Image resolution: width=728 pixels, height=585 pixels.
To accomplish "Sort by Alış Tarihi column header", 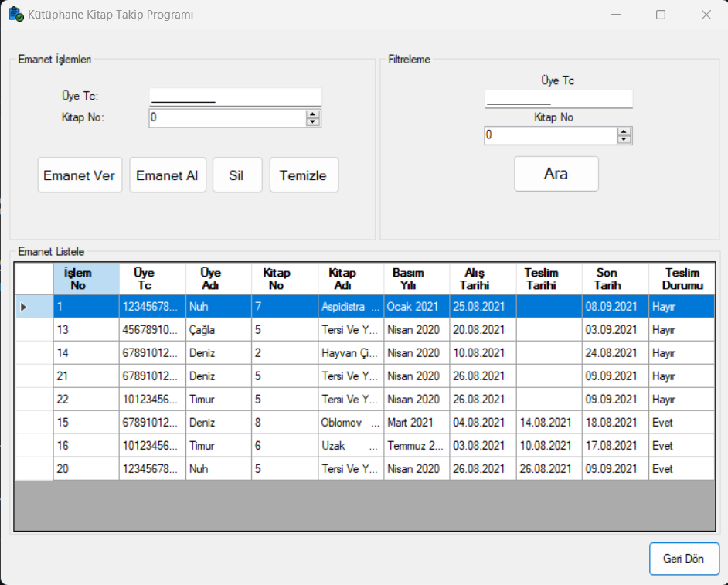I will [483, 279].
